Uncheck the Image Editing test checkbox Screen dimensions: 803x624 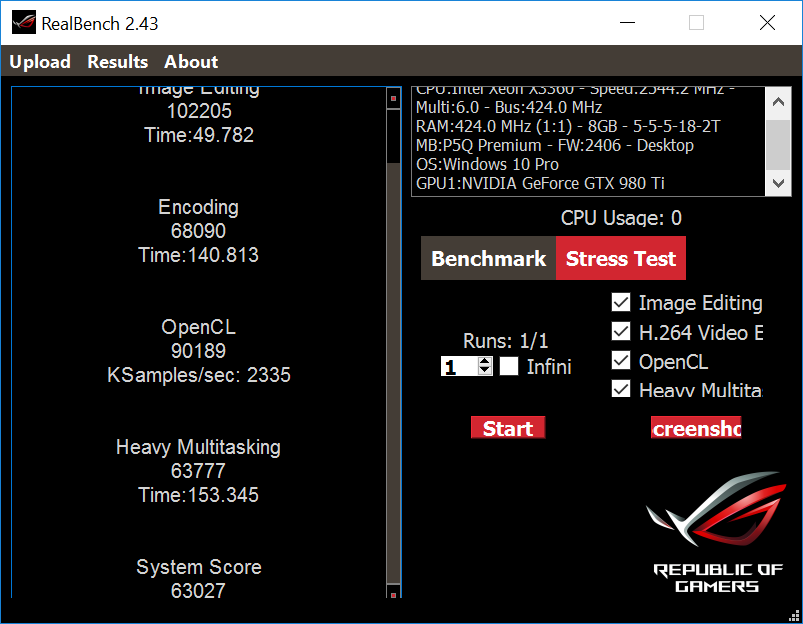[x=621, y=303]
